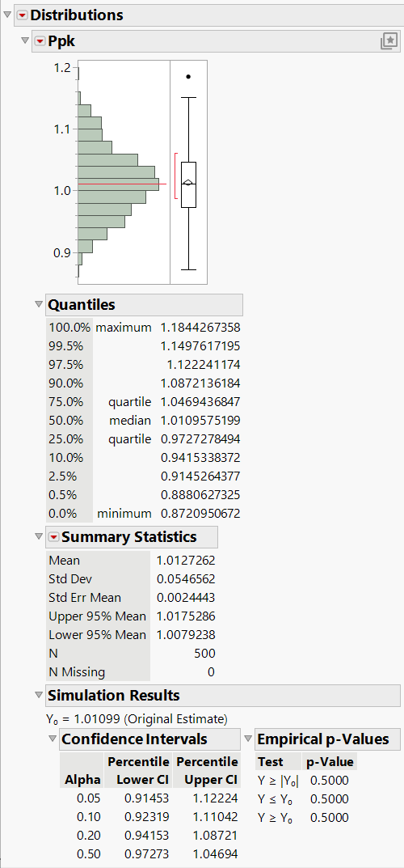Click the Simulation Results title bar
404x868 pixels.
223,695
